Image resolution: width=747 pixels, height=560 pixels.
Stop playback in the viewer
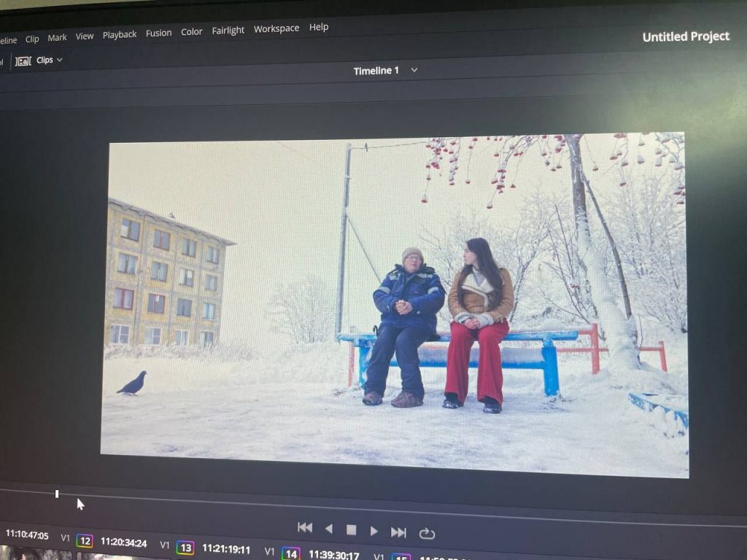pos(351,530)
